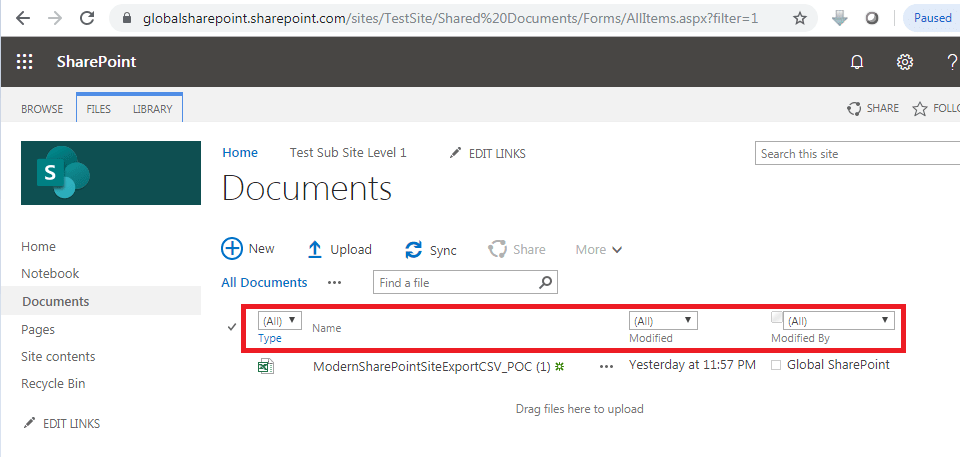Sort by Modified column header
960x457 pixels.
[651, 338]
